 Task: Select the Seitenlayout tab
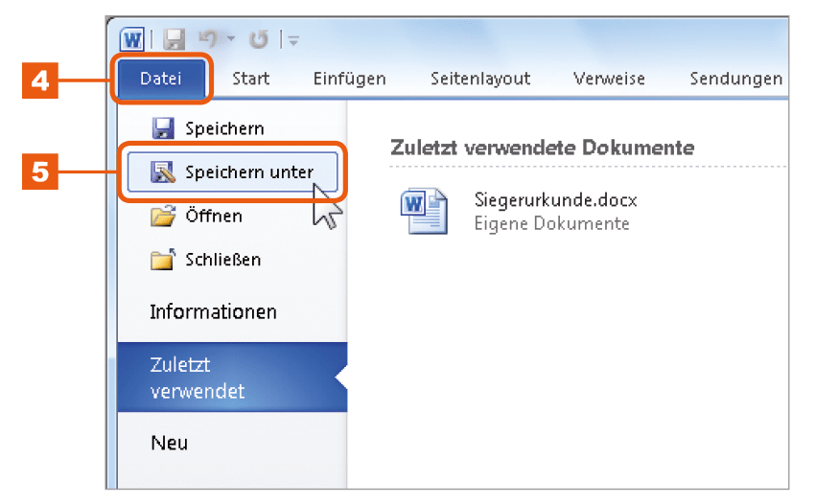[480, 79]
